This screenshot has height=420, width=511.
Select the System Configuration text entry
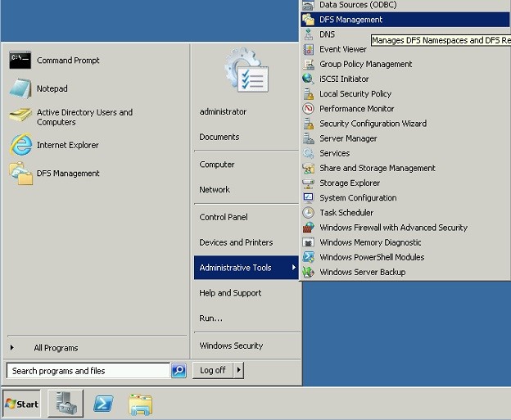(x=358, y=198)
